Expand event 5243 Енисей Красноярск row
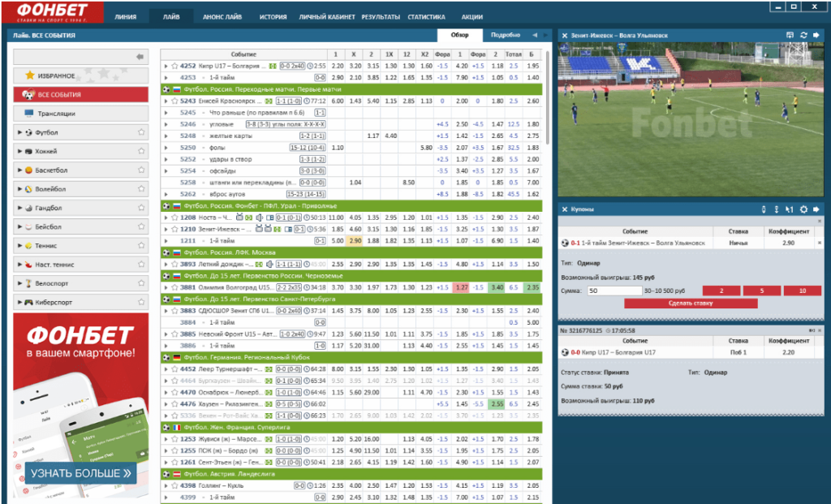 (x=166, y=101)
